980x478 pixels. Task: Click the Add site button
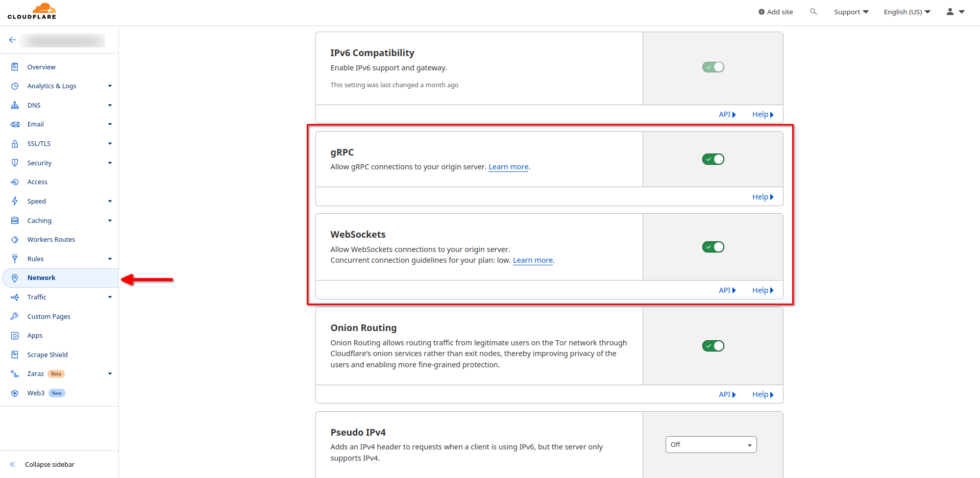(x=775, y=12)
